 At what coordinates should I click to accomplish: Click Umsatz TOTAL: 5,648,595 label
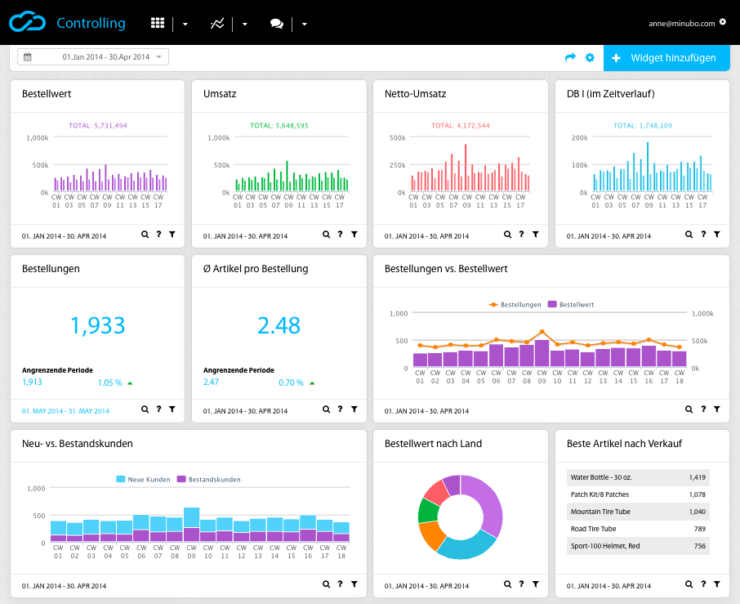tap(279, 126)
